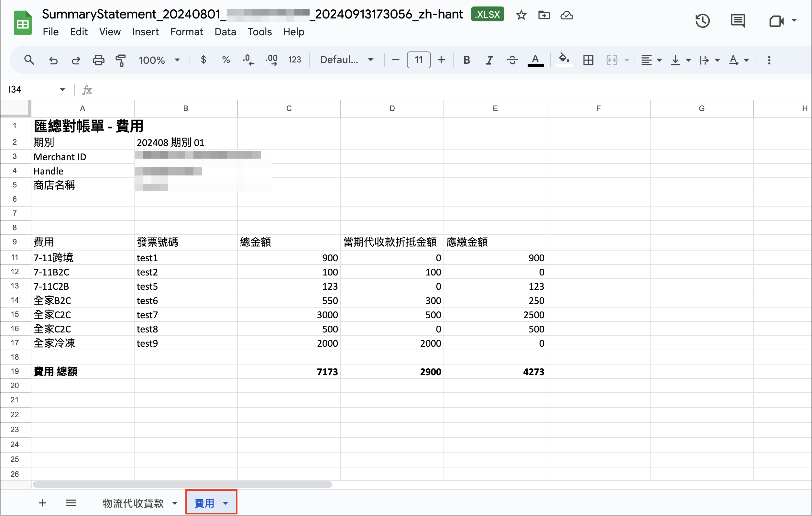Open 物流代收貨款 tab dropdown arrow
The height and width of the screenshot is (516, 812).
tap(175, 503)
